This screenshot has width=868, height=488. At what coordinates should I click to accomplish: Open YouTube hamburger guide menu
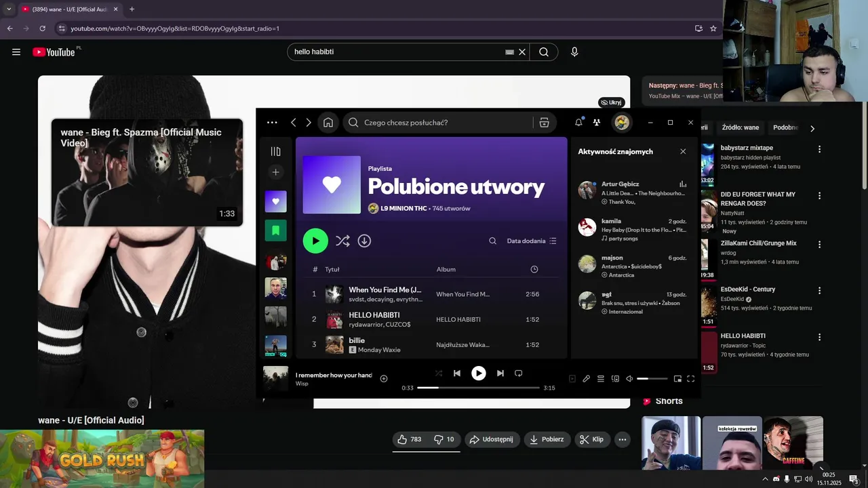point(16,52)
